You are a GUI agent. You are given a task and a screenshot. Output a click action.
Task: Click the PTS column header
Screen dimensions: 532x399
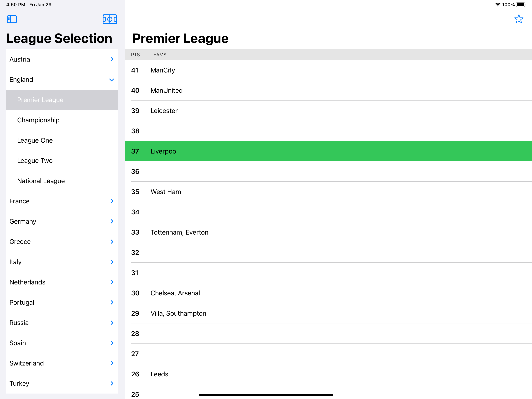coord(135,55)
